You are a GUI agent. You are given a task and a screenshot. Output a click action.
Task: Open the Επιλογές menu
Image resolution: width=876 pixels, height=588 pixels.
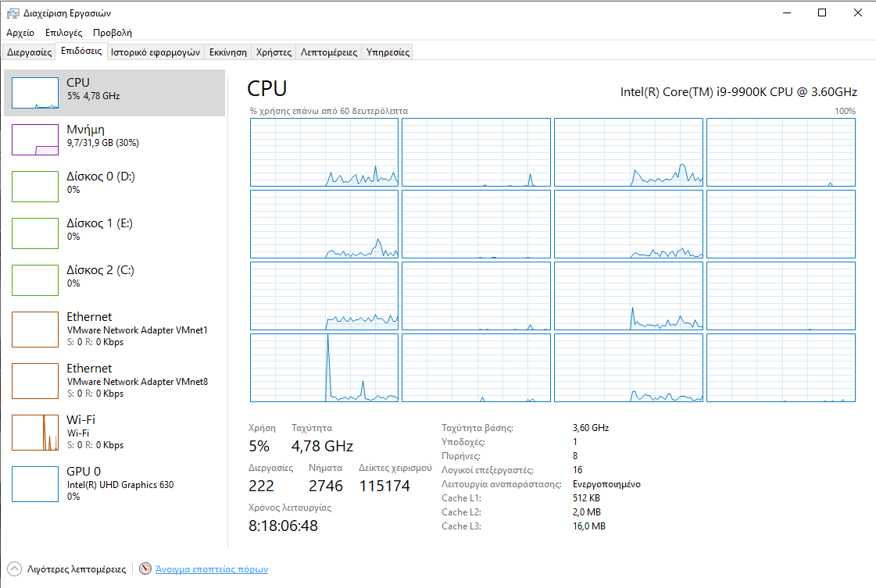tap(64, 32)
